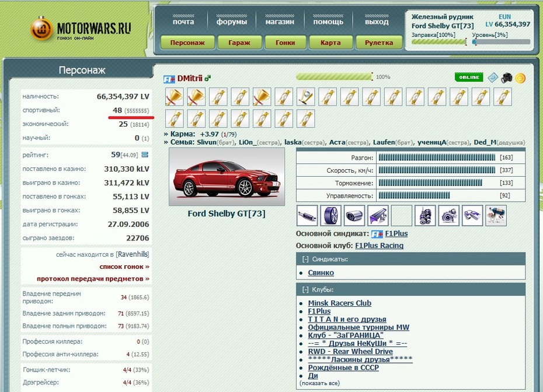Open the магазин menu
The width and height of the screenshot is (543, 392).
coord(280,22)
